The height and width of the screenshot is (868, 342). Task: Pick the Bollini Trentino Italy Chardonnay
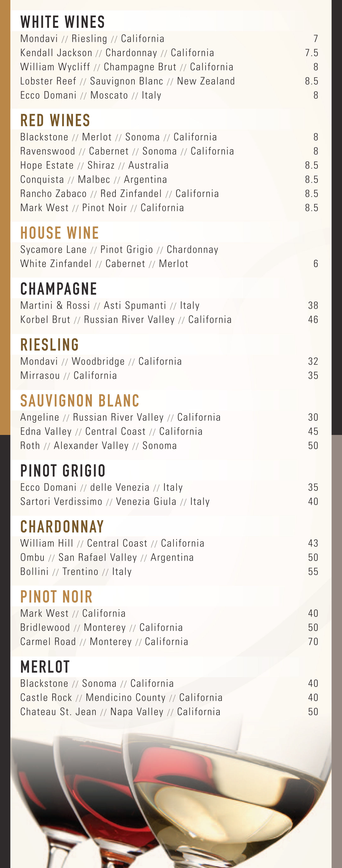76,572
